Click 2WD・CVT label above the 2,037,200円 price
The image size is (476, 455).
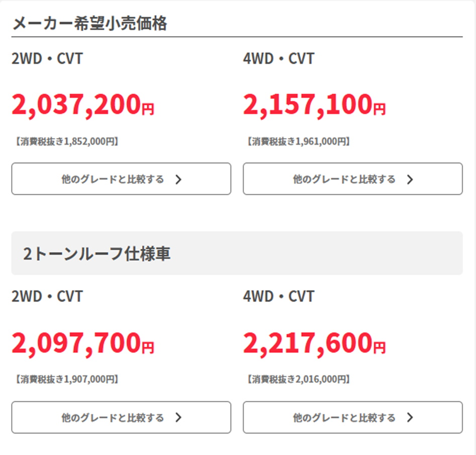point(47,59)
